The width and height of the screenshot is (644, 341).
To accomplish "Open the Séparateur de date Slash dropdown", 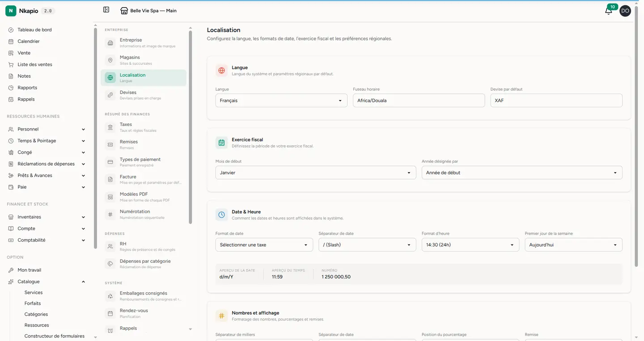I will coord(367,245).
